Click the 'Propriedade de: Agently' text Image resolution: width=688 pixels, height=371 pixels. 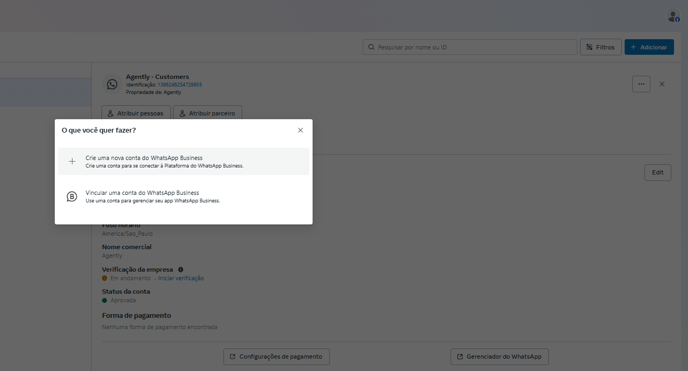(x=153, y=92)
